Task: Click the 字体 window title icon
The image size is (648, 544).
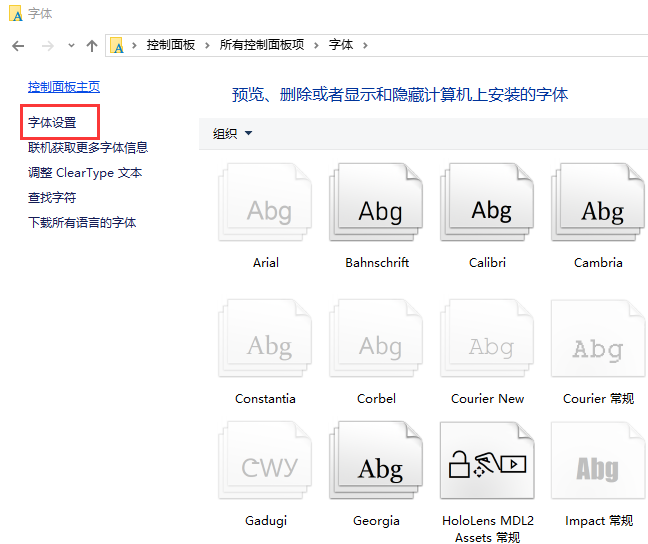Action: (x=16, y=13)
